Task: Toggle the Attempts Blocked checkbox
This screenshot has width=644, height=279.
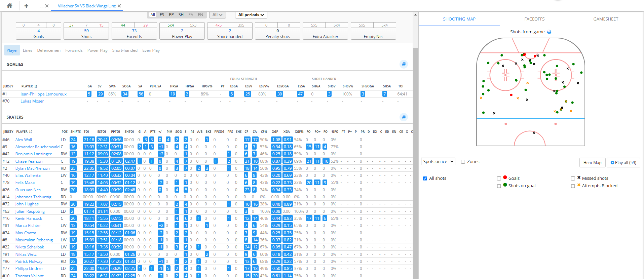Action: pos(573,186)
